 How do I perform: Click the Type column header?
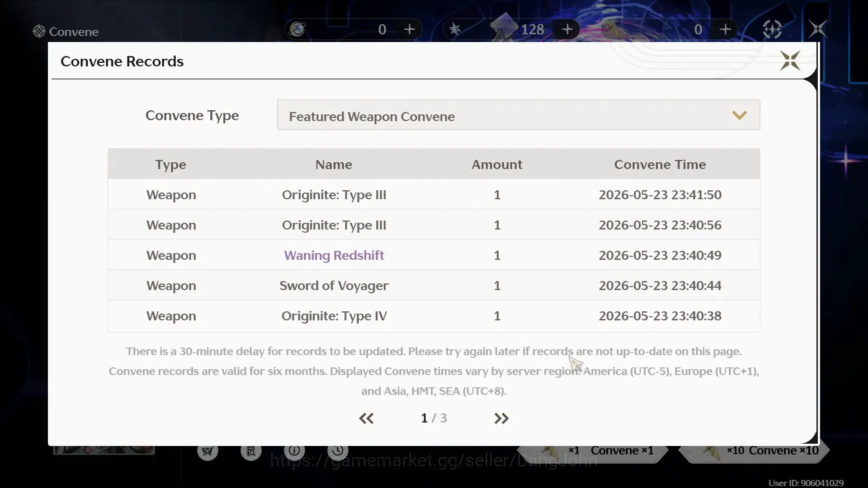(x=171, y=165)
